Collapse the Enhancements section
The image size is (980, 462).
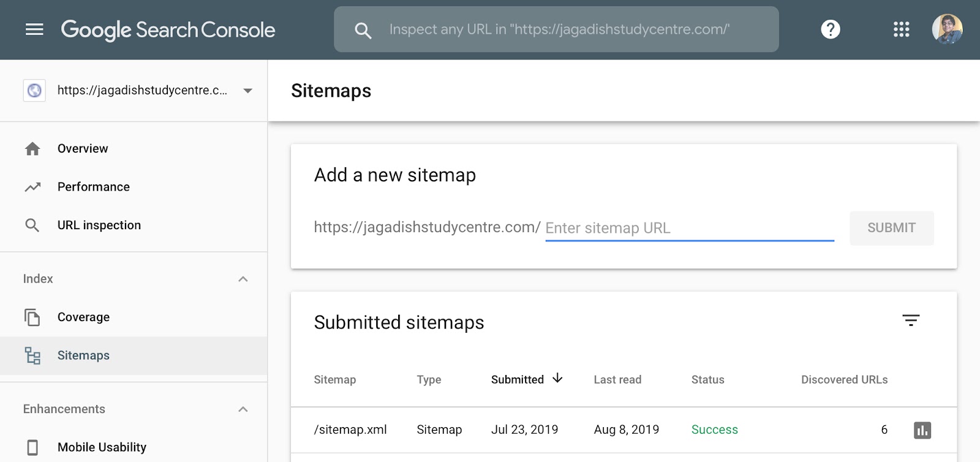243,409
